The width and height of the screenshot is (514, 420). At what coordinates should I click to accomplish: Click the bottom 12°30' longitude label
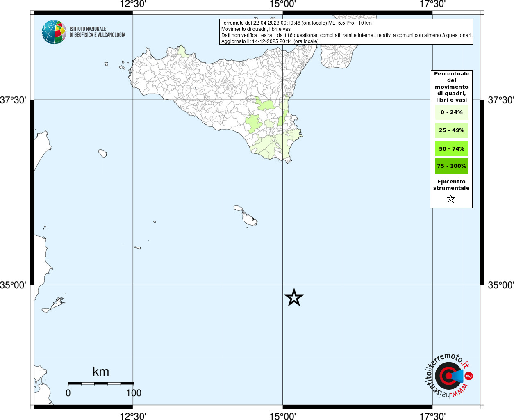pos(133,416)
